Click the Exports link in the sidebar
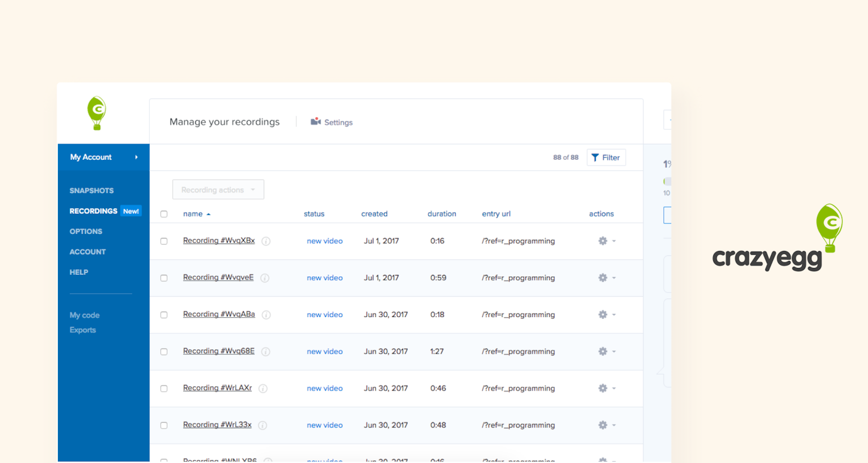 [82, 330]
